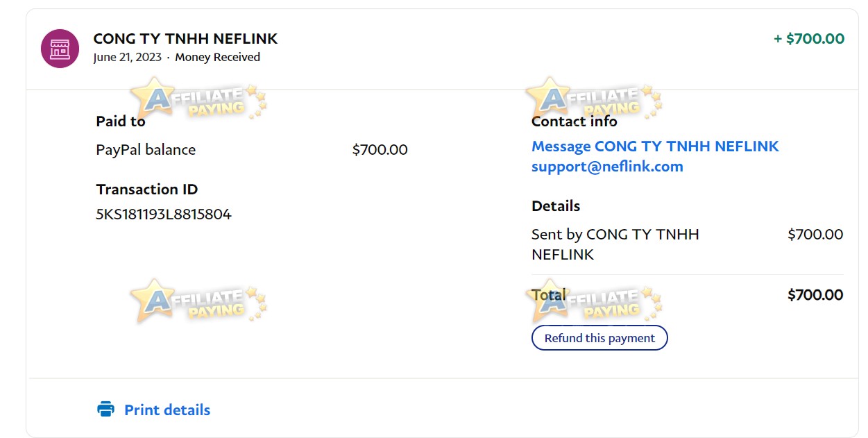Screen dimensions: 868x438
Task: Click the $700.00 next to PayPal balance
Action: click(x=380, y=150)
